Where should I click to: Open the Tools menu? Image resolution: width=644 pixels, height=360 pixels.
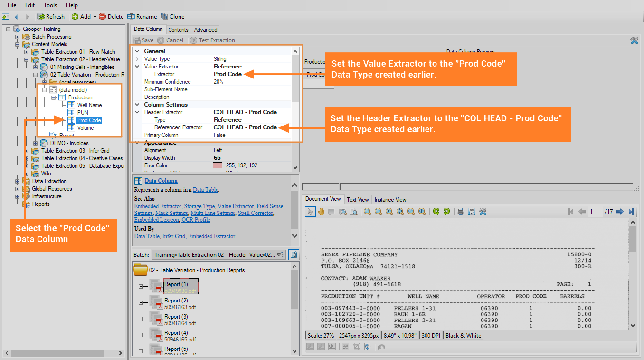pos(50,5)
